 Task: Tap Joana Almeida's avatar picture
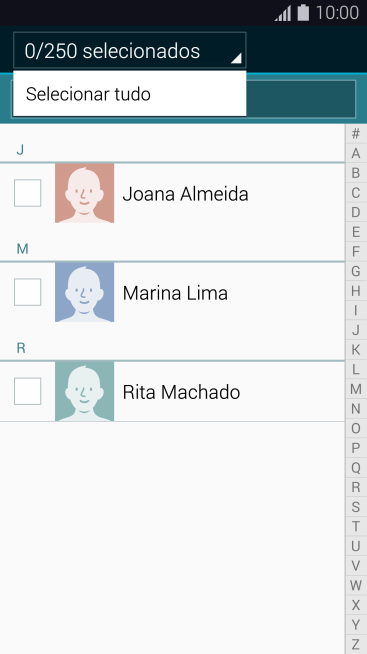coord(84,193)
